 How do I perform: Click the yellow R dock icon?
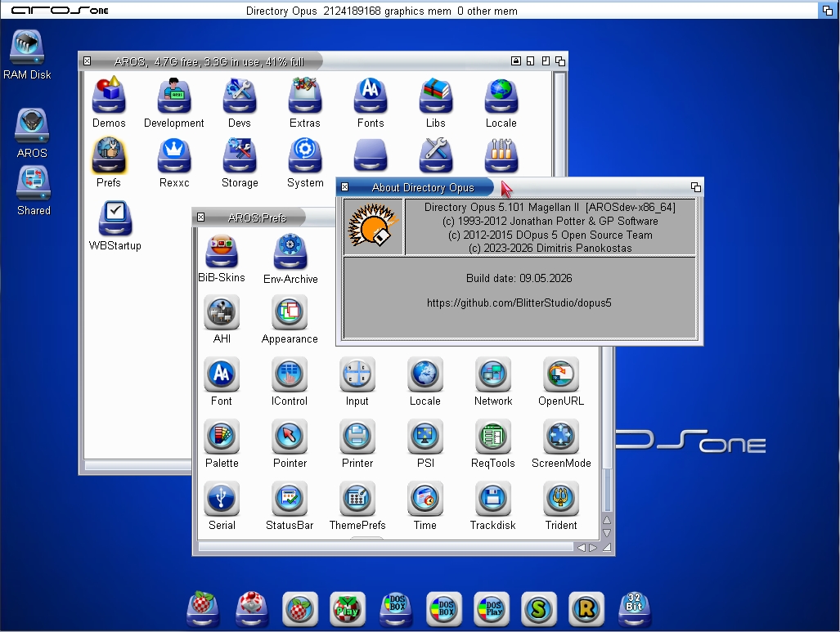(x=586, y=609)
